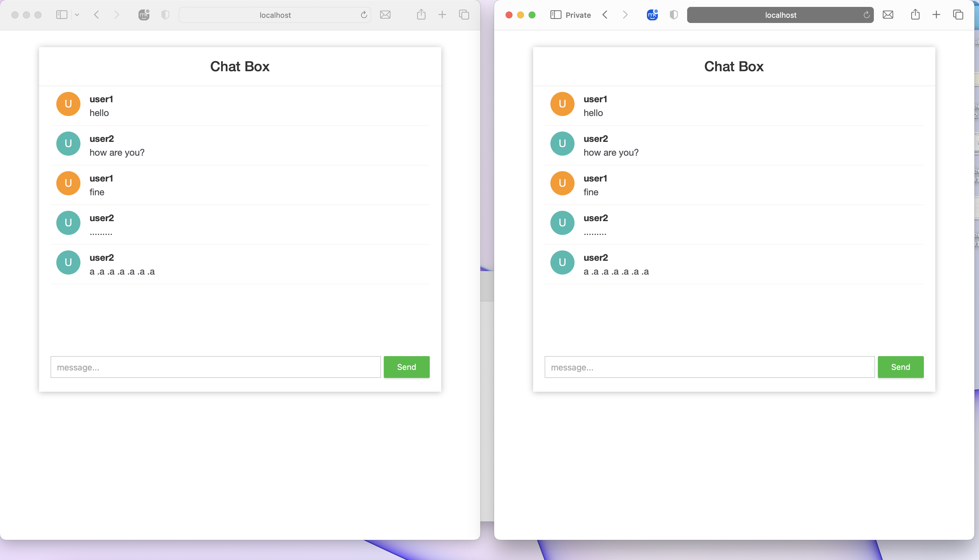Reload the page in the Private window address bar
Screen dimensions: 979x560
[866, 15]
